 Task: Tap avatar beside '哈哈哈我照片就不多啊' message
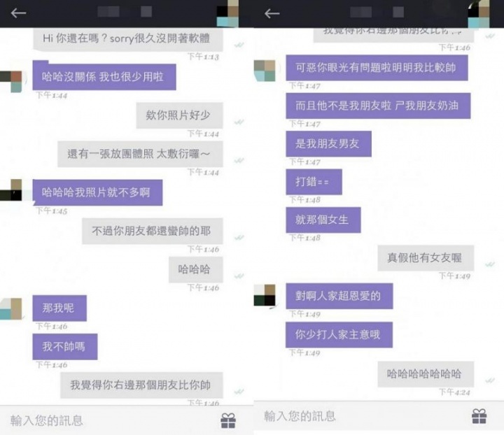tap(11, 190)
